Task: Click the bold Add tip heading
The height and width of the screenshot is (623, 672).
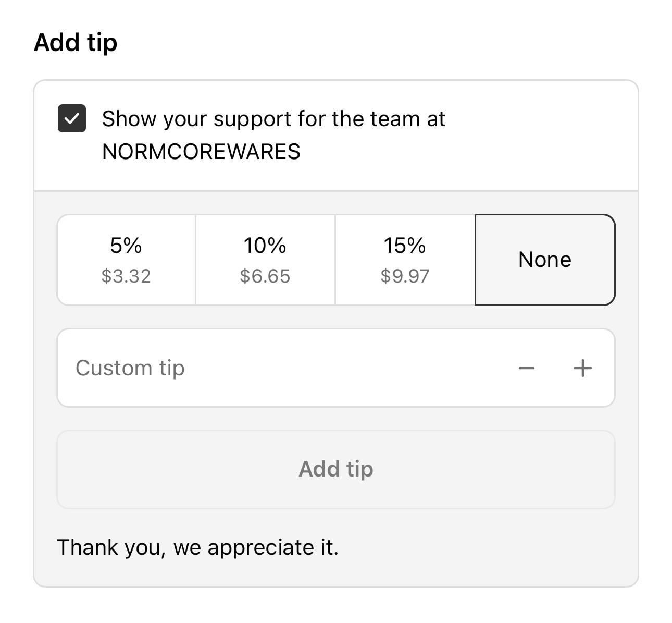Action: pos(76,42)
